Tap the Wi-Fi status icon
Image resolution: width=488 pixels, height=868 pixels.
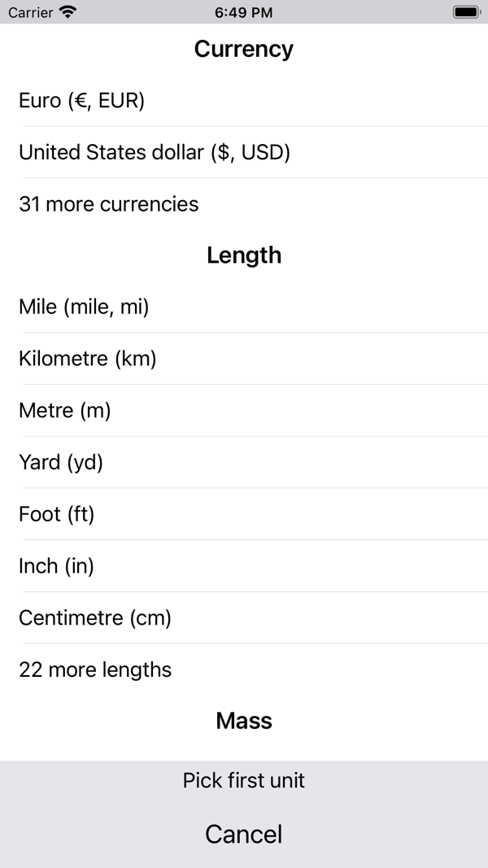[68, 12]
